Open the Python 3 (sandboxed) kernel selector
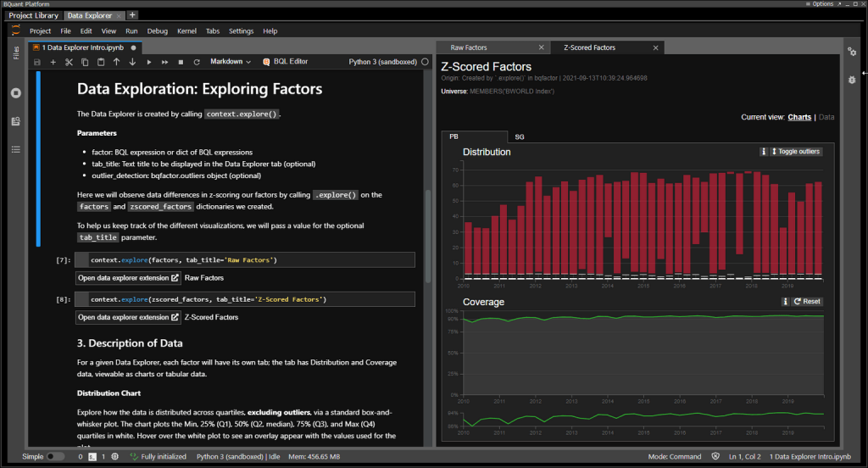This screenshot has height=468, width=868. coord(383,62)
